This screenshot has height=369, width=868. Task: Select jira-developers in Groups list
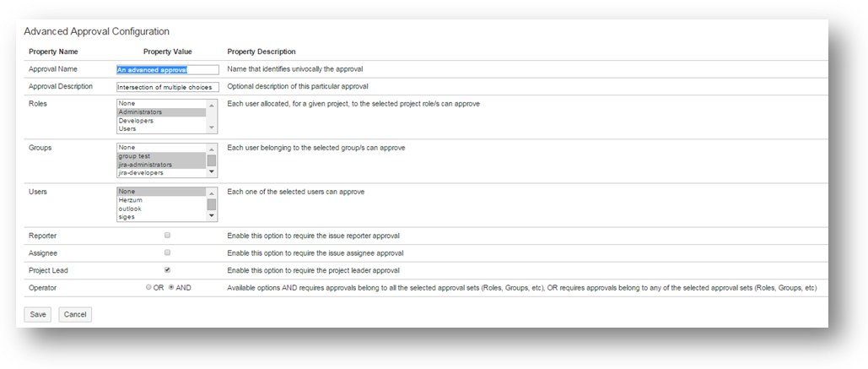pyautogui.click(x=161, y=173)
